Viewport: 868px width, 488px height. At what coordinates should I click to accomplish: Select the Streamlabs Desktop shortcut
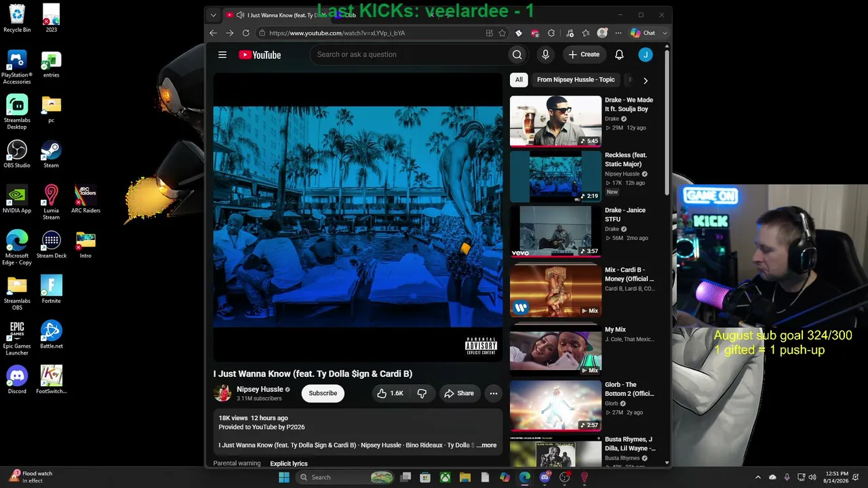coord(17,112)
